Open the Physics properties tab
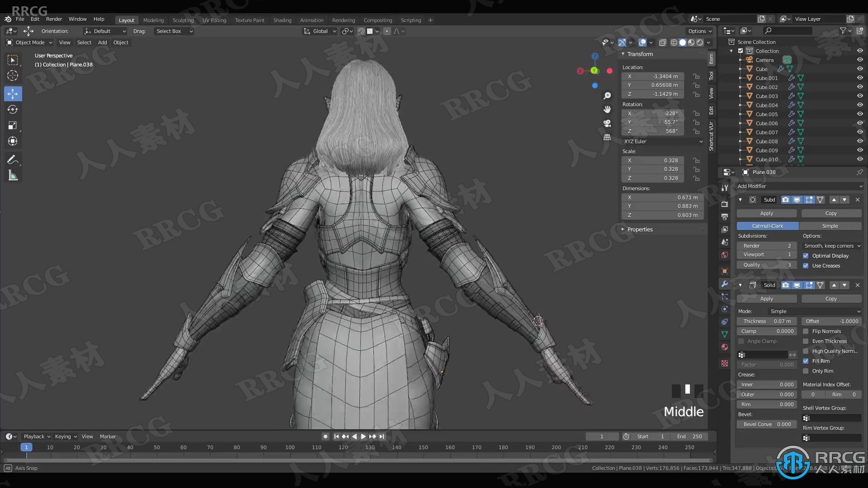The width and height of the screenshot is (868, 488). click(x=725, y=309)
